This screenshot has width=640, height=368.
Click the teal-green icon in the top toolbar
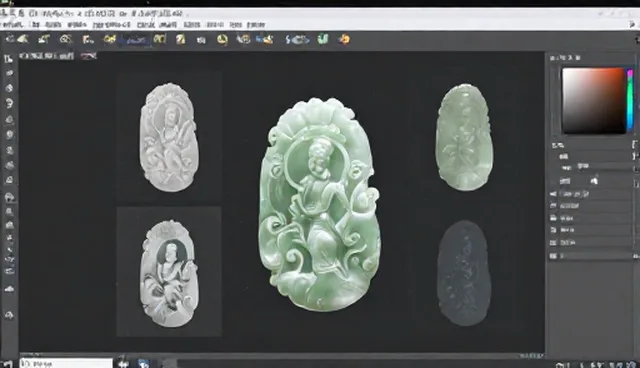[323, 39]
